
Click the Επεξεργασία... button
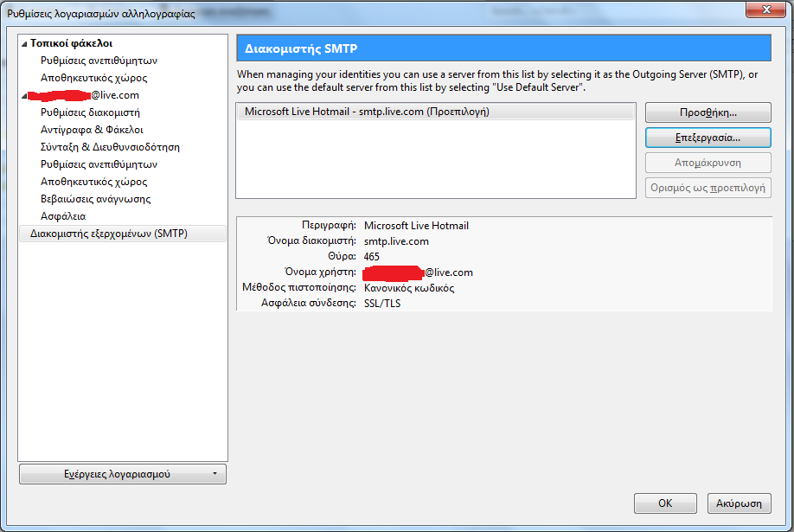point(708,138)
